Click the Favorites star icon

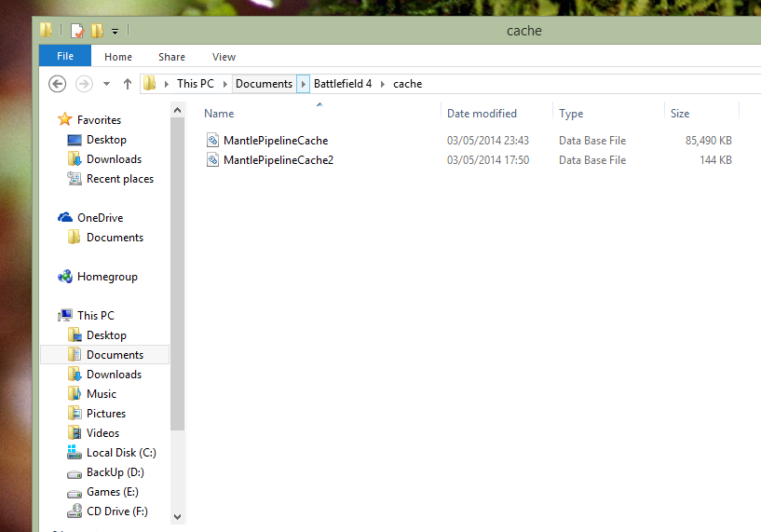tap(64, 119)
